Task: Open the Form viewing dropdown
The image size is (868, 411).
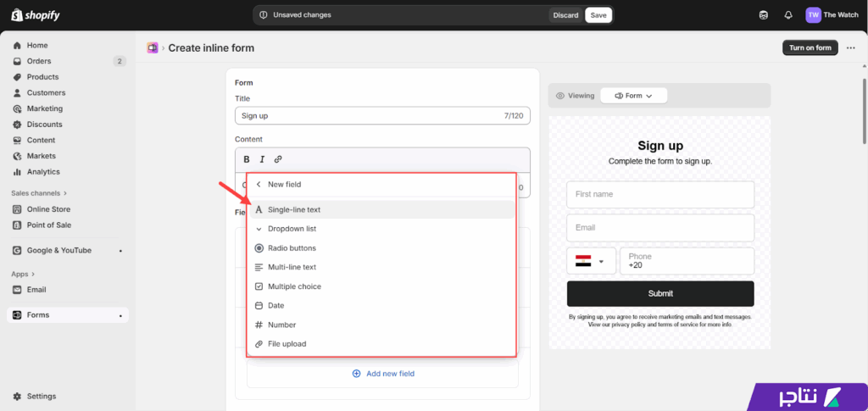Action: click(x=633, y=96)
